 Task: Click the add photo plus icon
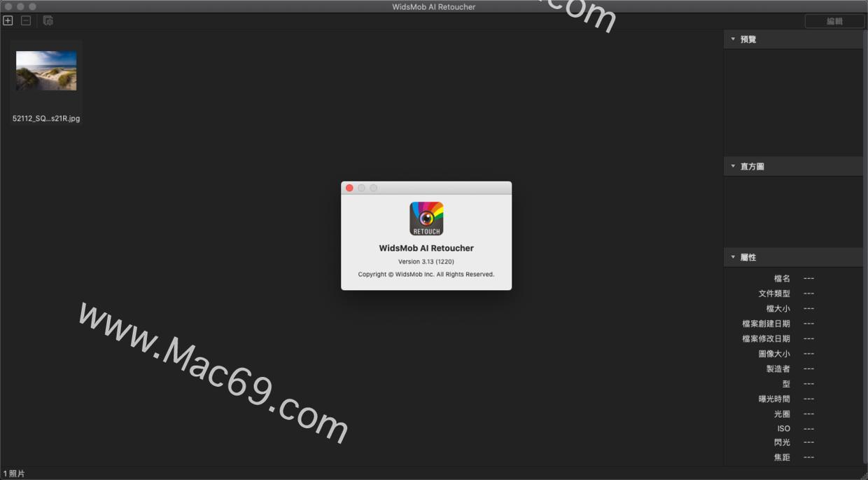coord(8,21)
